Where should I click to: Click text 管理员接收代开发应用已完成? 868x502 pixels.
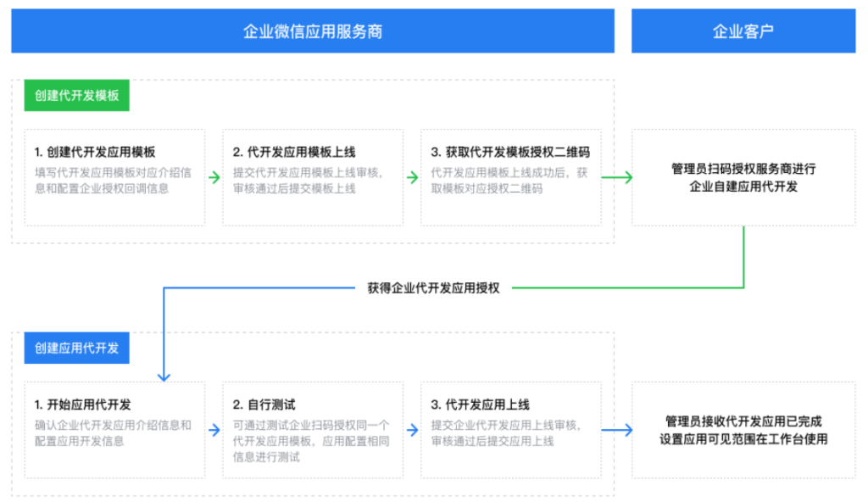pos(743,421)
